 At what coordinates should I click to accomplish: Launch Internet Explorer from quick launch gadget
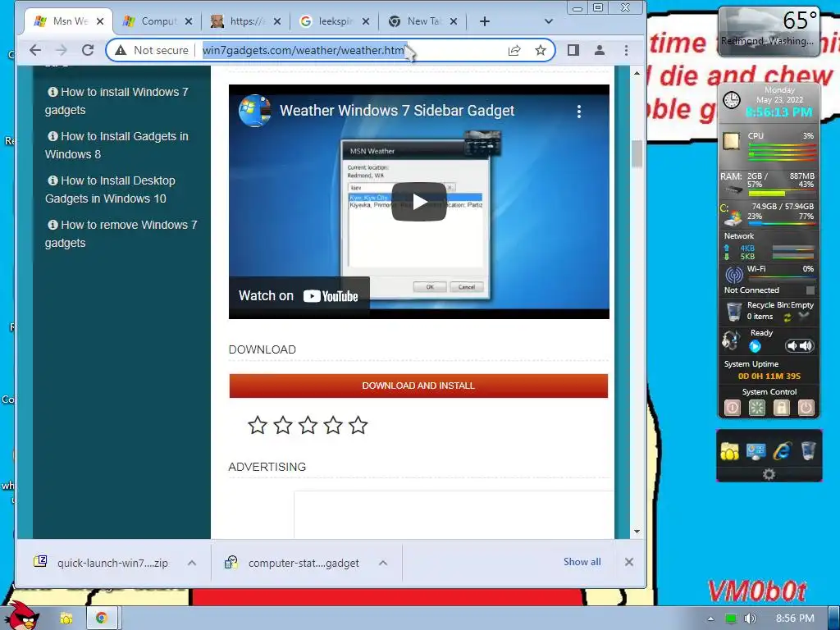tap(782, 452)
